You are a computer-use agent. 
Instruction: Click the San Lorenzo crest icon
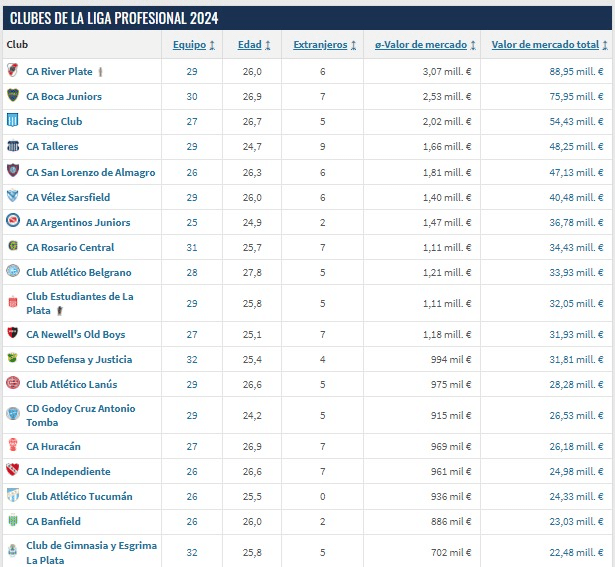[x=13, y=171]
